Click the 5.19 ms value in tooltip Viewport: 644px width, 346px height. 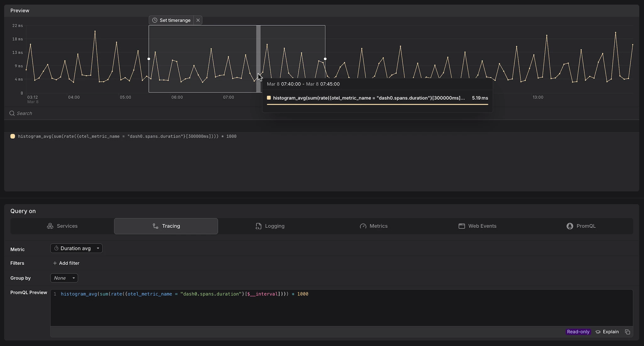(x=480, y=98)
